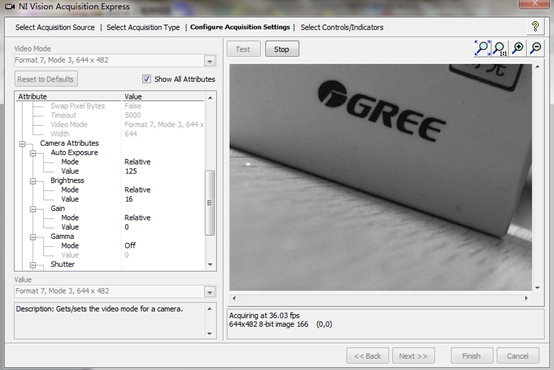Select Gain Value 0

(126, 227)
